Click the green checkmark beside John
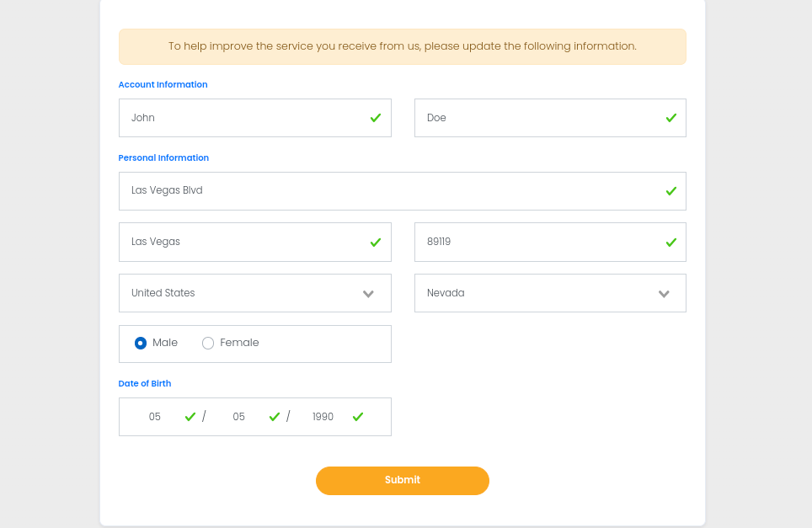Viewport: 812px width, 528px height. point(375,118)
